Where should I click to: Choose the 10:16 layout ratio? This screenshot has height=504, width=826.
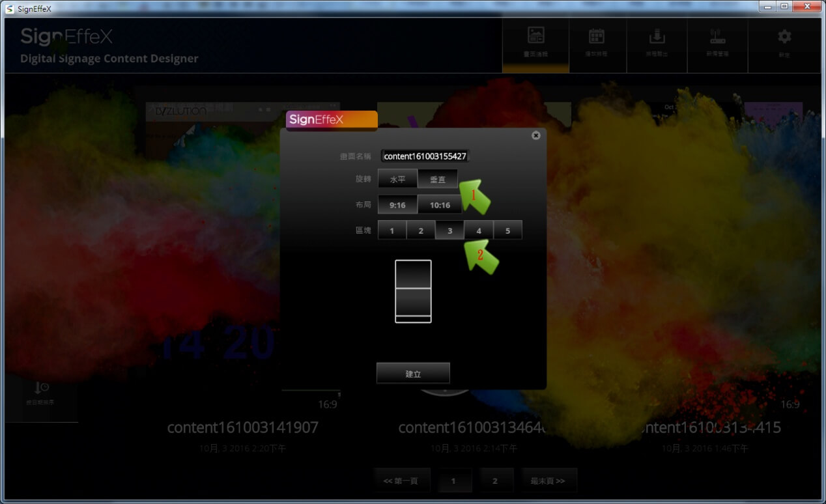pos(439,204)
